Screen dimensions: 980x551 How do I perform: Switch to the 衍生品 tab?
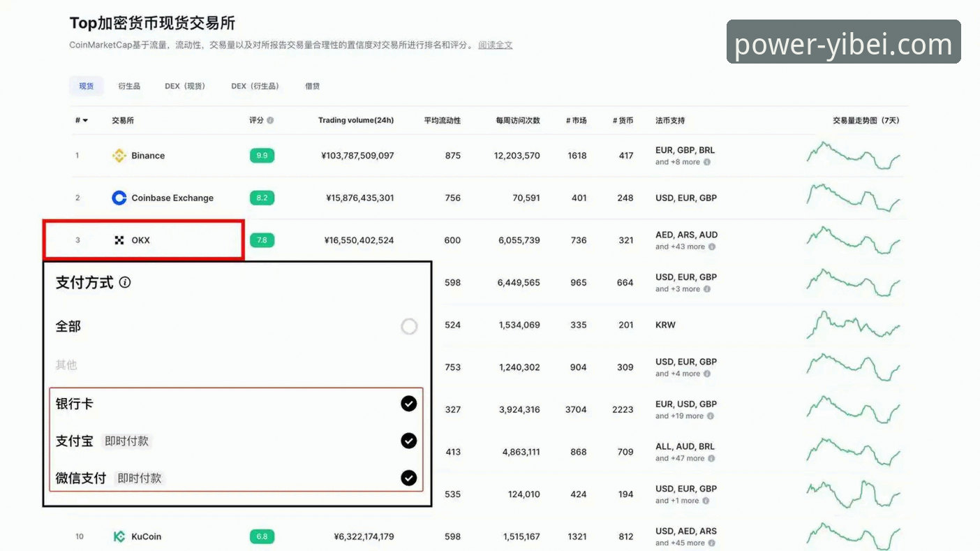pos(128,86)
